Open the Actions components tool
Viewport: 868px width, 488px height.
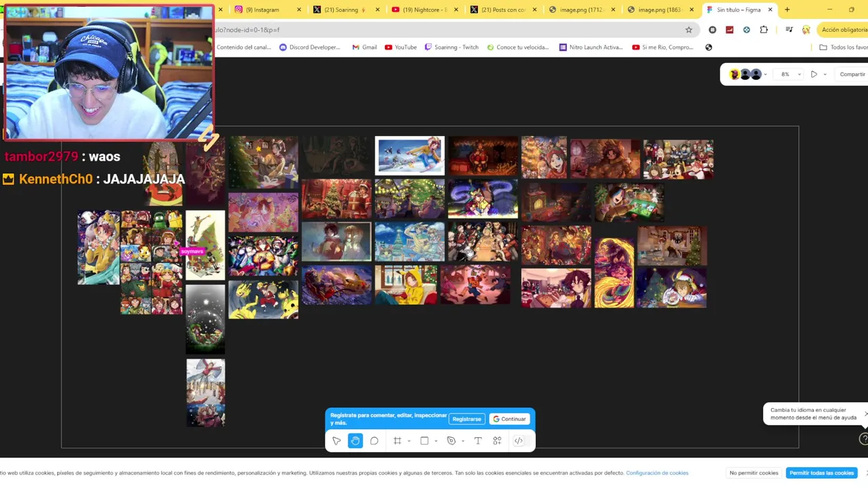pyautogui.click(x=497, y=441)
